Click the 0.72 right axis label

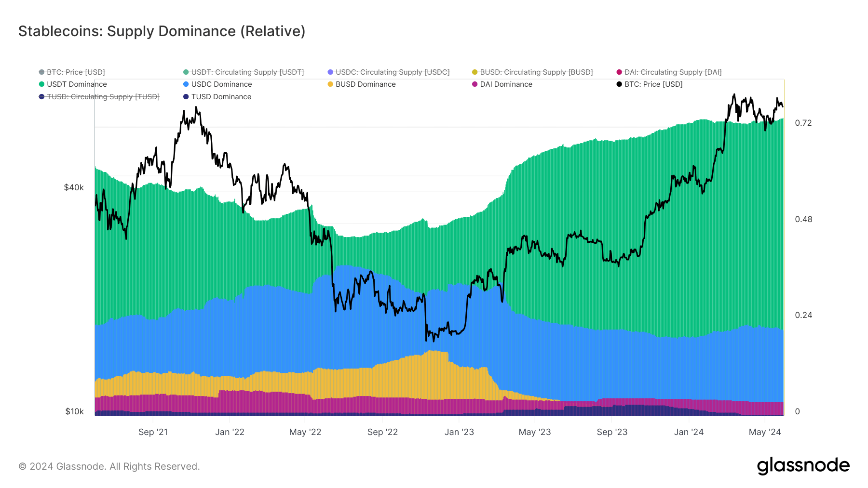(803, 123)
